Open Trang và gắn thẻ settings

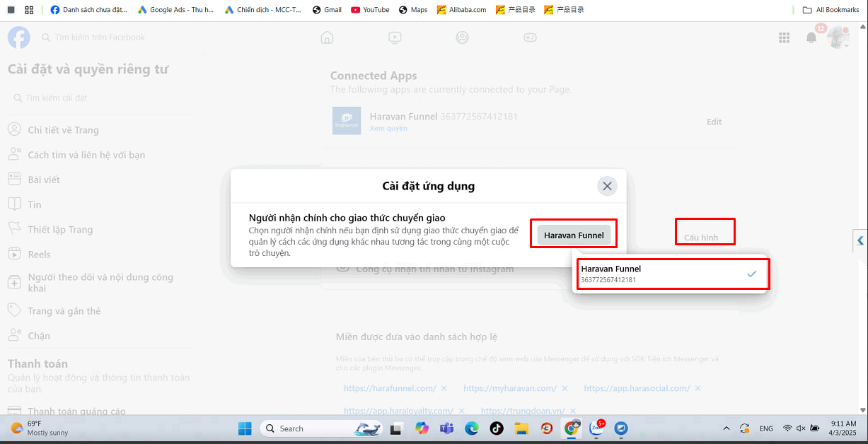pos(98,311)
